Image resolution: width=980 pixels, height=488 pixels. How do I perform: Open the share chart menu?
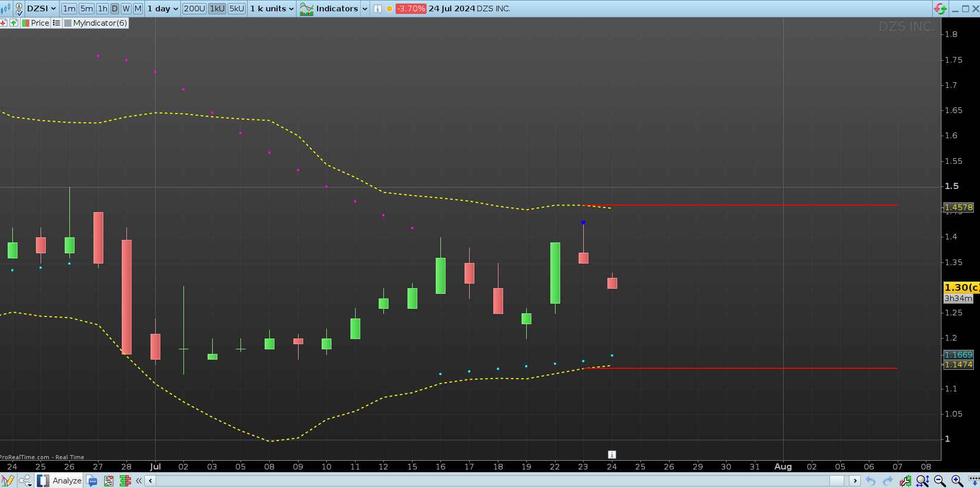pos(26,481)
